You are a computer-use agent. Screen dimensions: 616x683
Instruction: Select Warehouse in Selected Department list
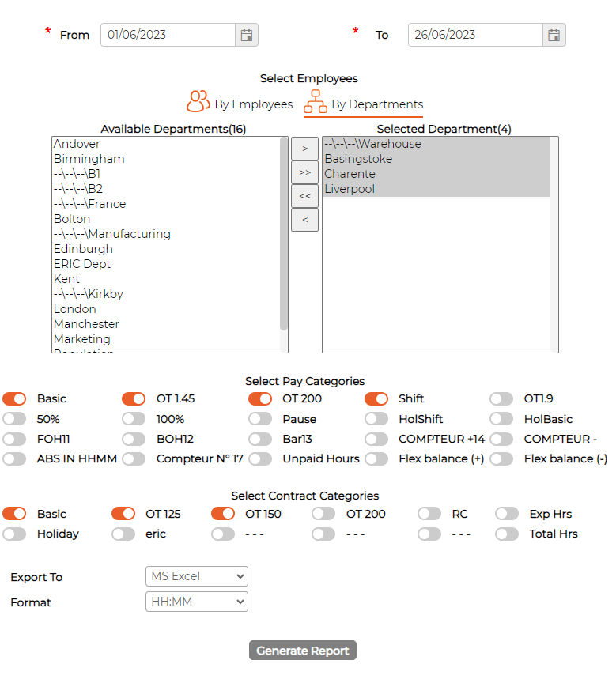click(436, 144)
